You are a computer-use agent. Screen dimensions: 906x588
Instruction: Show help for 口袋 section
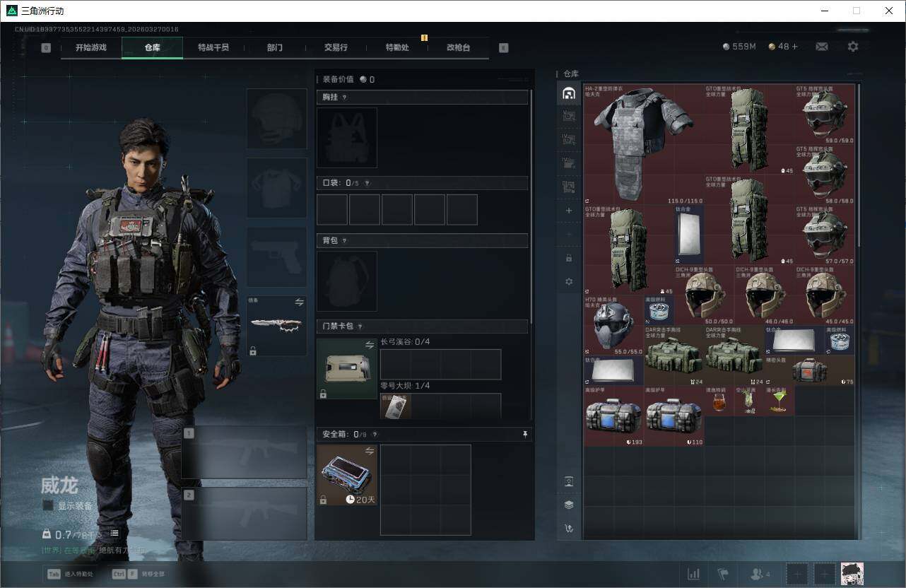pyautogui.click(x=367, y=183)
